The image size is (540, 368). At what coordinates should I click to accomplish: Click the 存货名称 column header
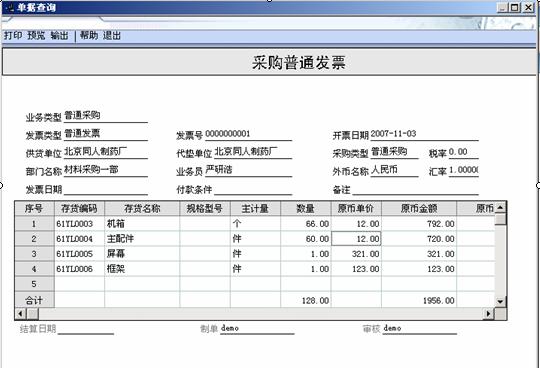click(142, 209)
